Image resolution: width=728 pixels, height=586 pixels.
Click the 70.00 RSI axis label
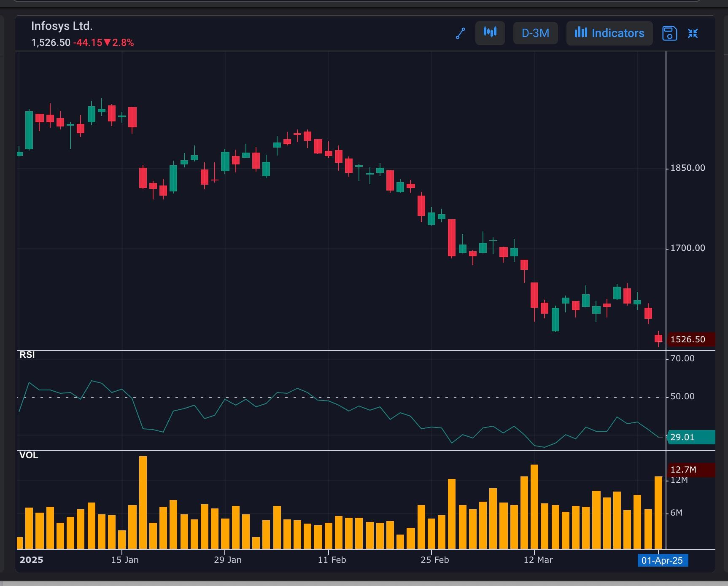point(682,358)
